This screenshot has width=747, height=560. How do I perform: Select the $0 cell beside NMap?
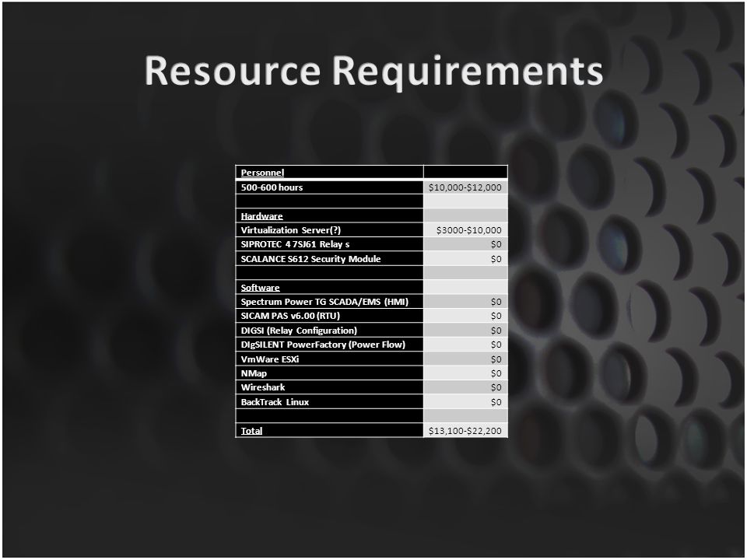click(x=465, y=373)
